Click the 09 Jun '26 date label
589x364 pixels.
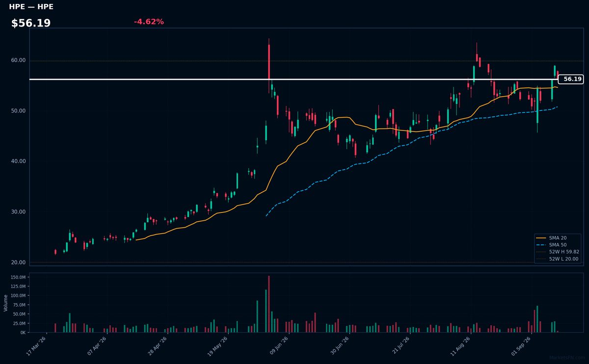pyautogui.click(x=279, y=346)
